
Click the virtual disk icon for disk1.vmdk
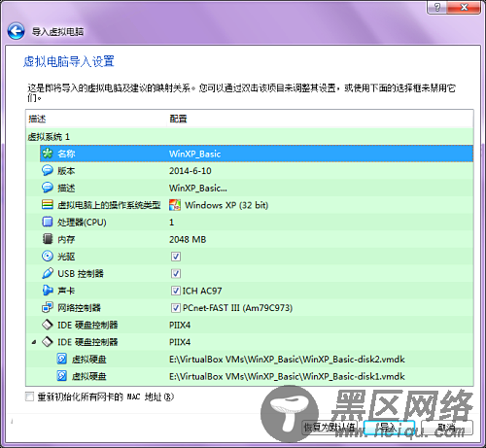pos(61,376)
